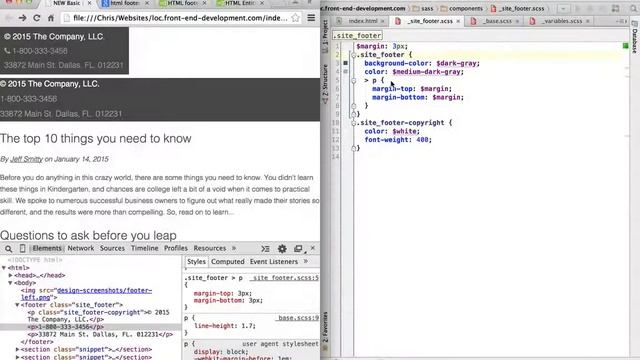
Task: Open the IDE run configuration dropdown
Action: (563, 9)
